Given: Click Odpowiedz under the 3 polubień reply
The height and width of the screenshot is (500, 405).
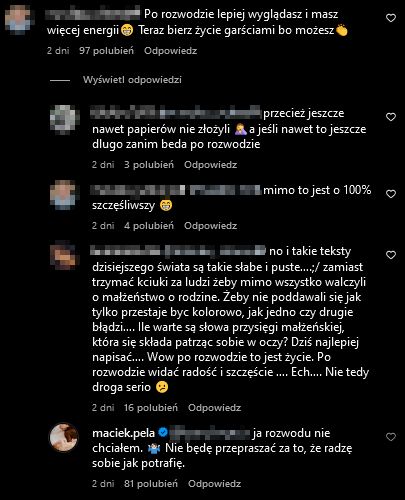Looking at the screenshot, I should click(210, 165).
